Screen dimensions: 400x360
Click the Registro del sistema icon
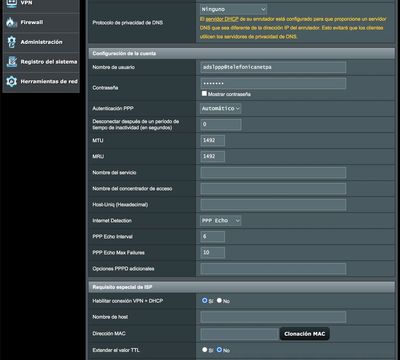[x=11, y=62]
